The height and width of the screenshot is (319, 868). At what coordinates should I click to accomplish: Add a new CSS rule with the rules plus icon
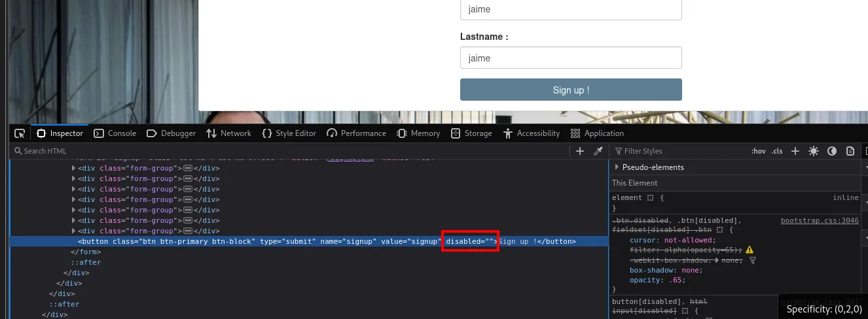(795, 151)
